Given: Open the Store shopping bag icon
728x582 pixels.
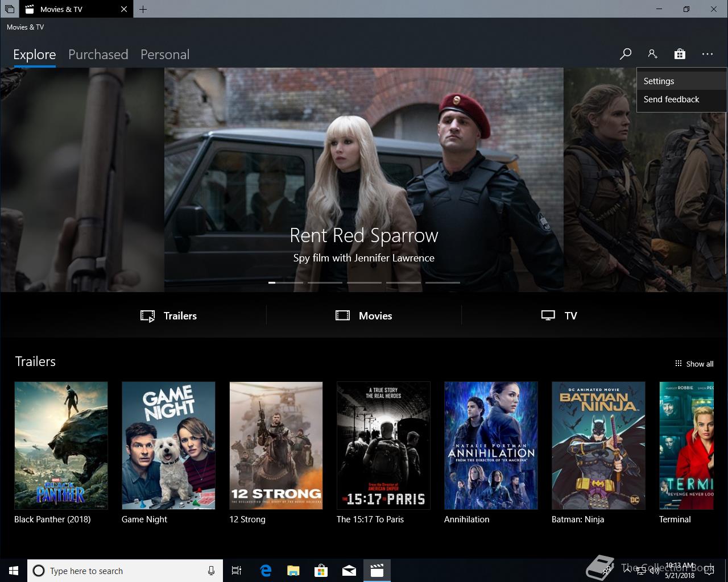Looking at the screenshot, I should 680,54.
